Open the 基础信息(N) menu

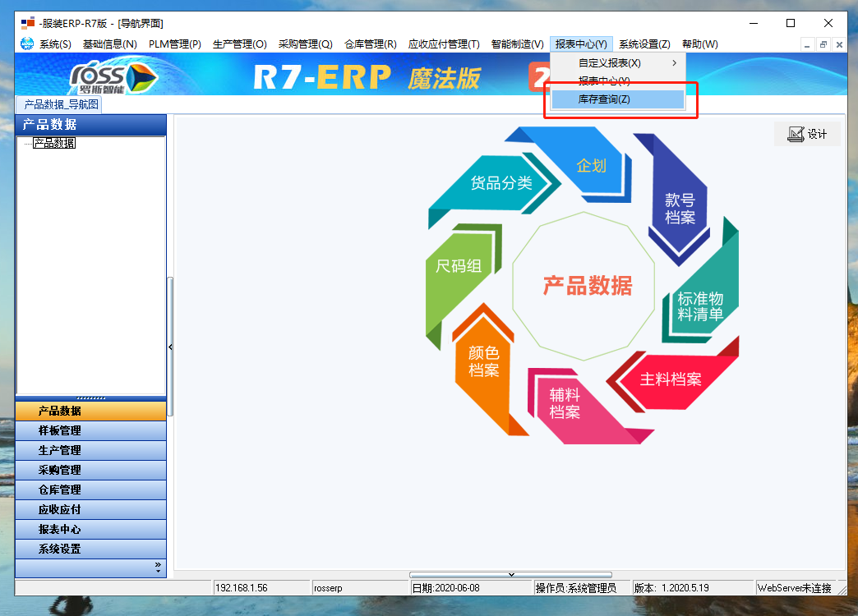[x=109, y=44]
